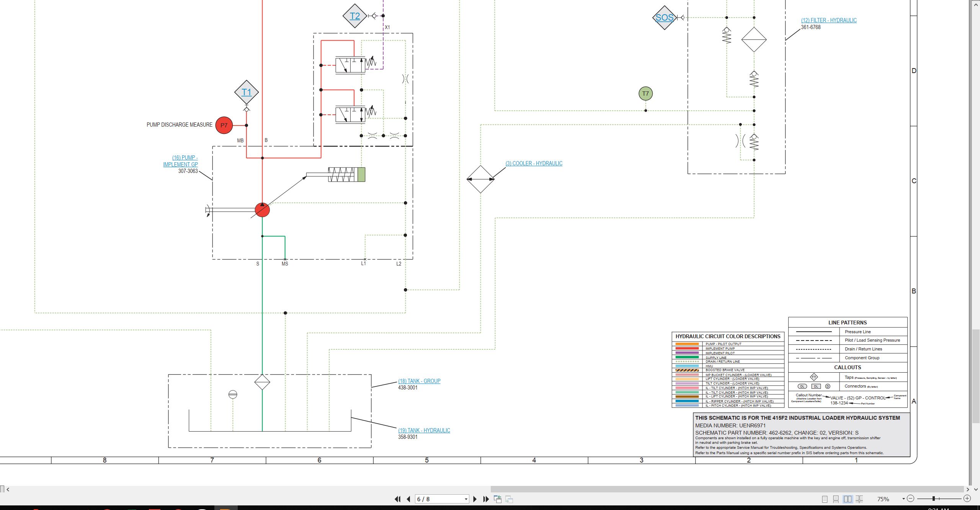Screen dimensions: 980x510
Task: Click the green SUPPLY LINE legend swatch
Action: pos(687,357)
